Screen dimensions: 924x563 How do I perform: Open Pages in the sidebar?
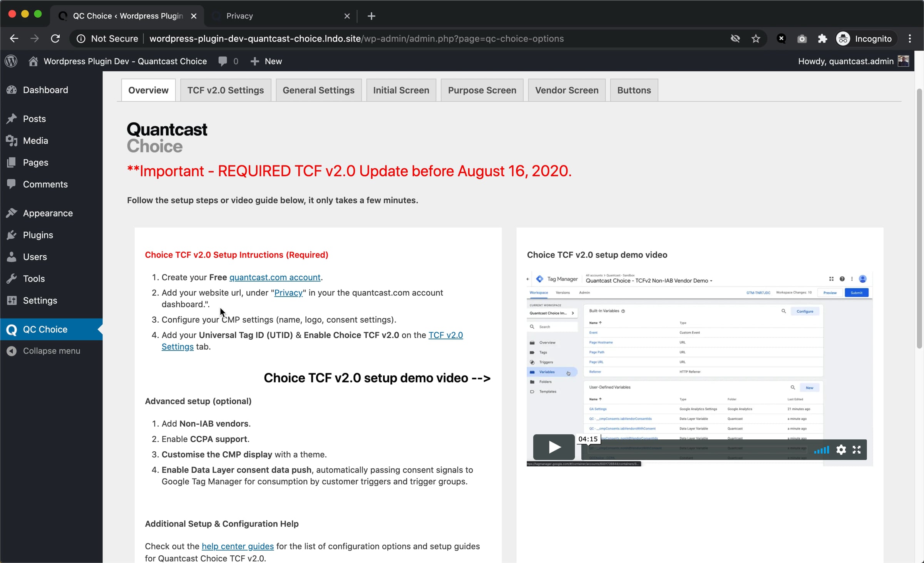[x=52, y=163]
